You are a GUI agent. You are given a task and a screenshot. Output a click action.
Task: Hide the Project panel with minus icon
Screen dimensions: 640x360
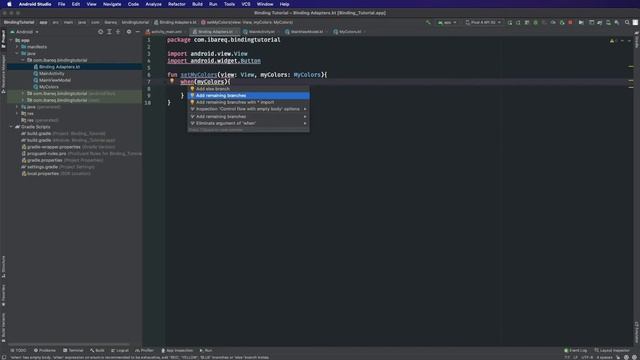[138, 32]
